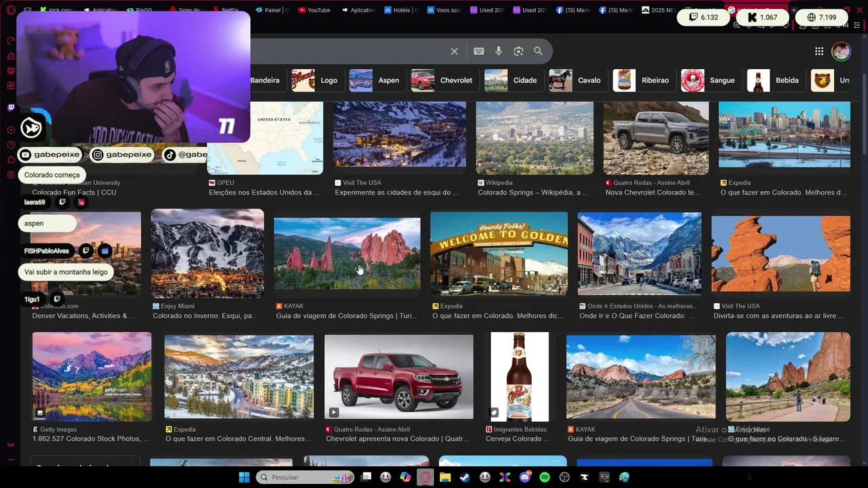
Task: Click the chat message 'Colorado começa'
Action: [x=52, y=175]
